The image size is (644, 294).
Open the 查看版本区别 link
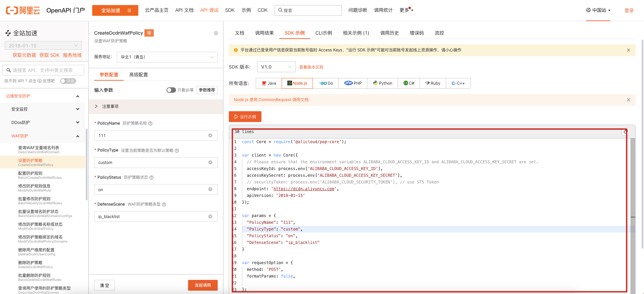[x=311, y=67]
